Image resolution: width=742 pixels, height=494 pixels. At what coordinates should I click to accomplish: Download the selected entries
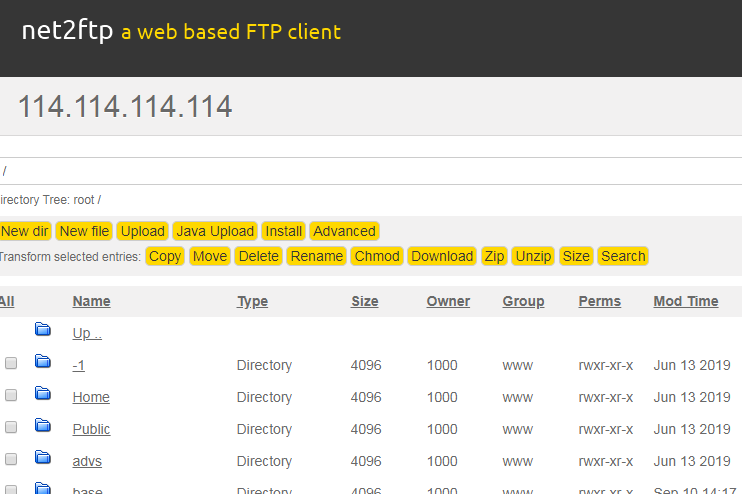tap(442, 256)
